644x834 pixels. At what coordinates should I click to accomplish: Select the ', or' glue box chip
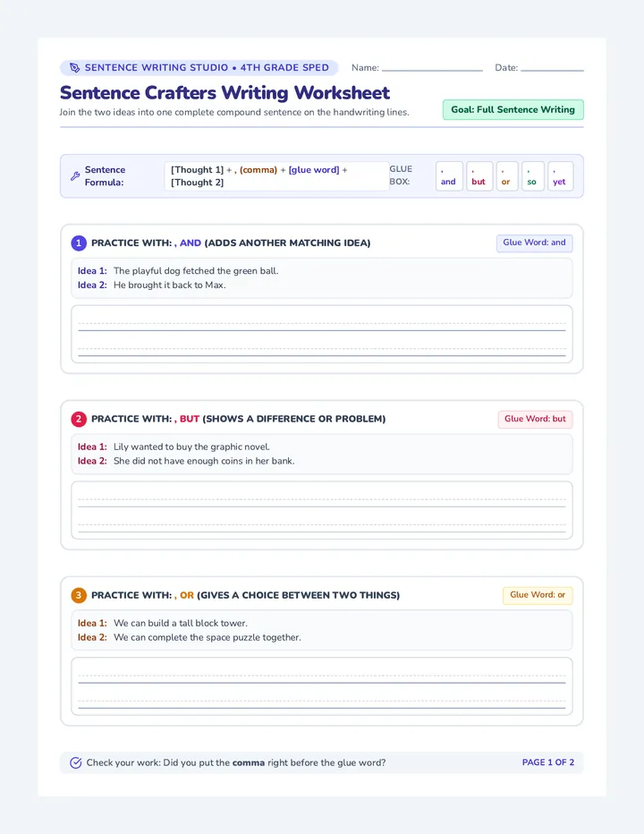(507, 176)
